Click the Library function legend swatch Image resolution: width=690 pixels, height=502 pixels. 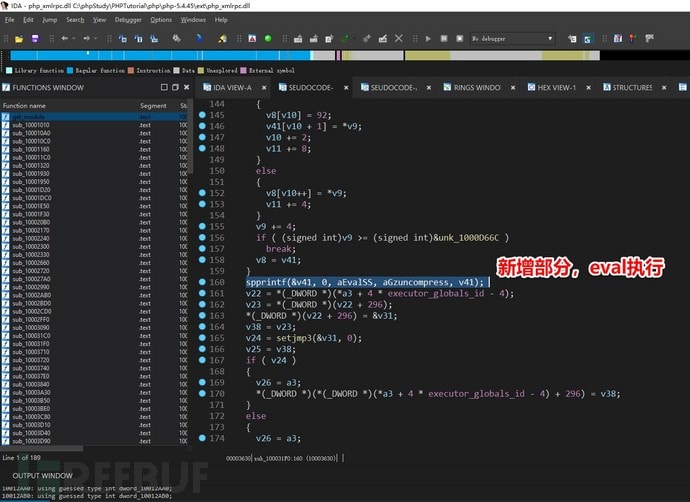[9, 70]
